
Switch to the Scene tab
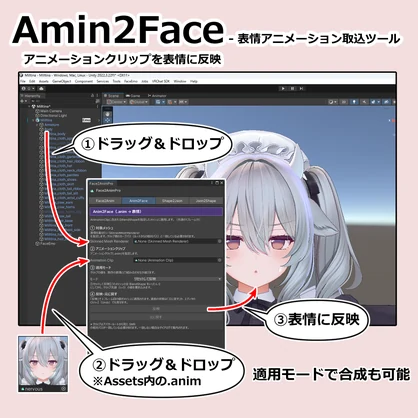[x=113, y=96]
